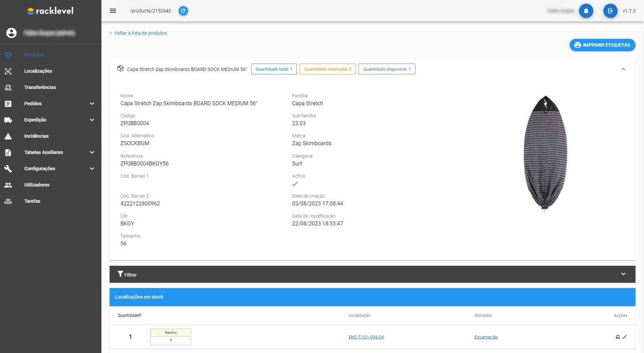
Task: Click the Tabelas Auxiliares document icon
Action: point(8,152)
